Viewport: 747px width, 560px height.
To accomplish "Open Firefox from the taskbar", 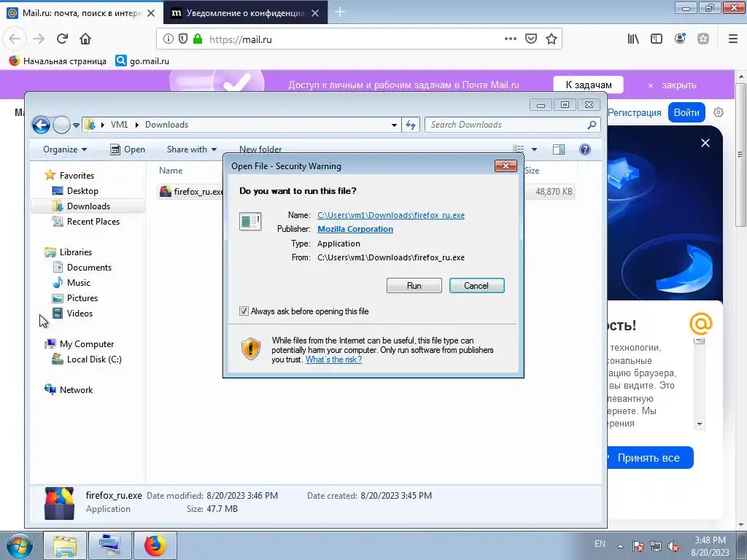I will tap(155, 545).
